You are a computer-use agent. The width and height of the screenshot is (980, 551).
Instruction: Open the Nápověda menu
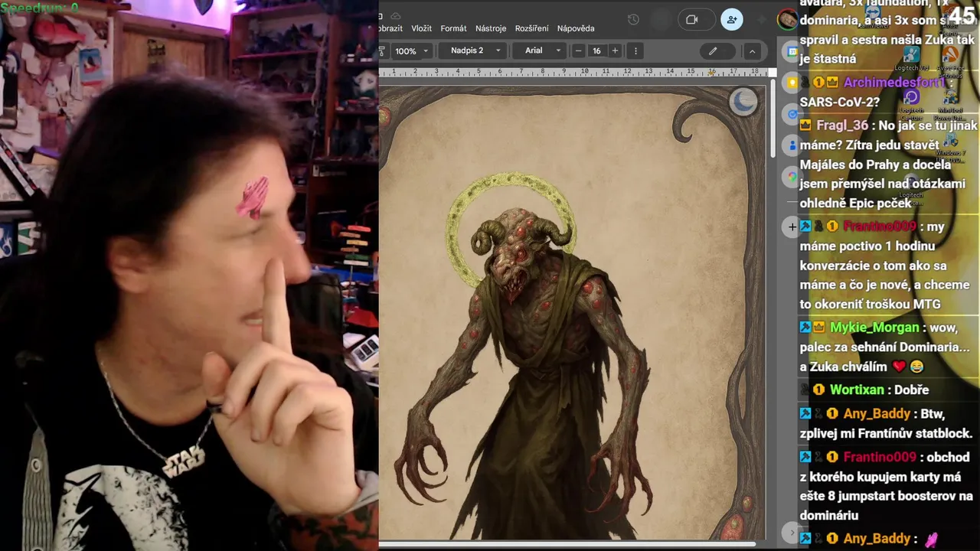click(x=576, y=28)
